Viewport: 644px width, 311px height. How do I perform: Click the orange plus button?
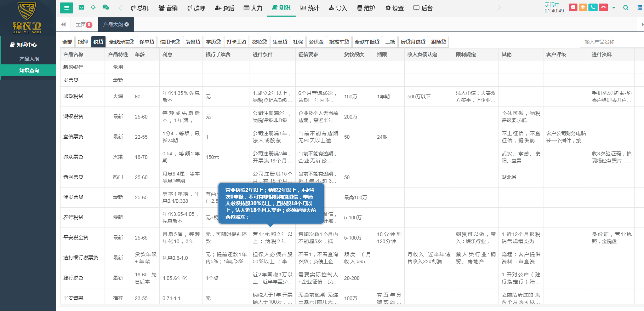[x=583, y=7]
